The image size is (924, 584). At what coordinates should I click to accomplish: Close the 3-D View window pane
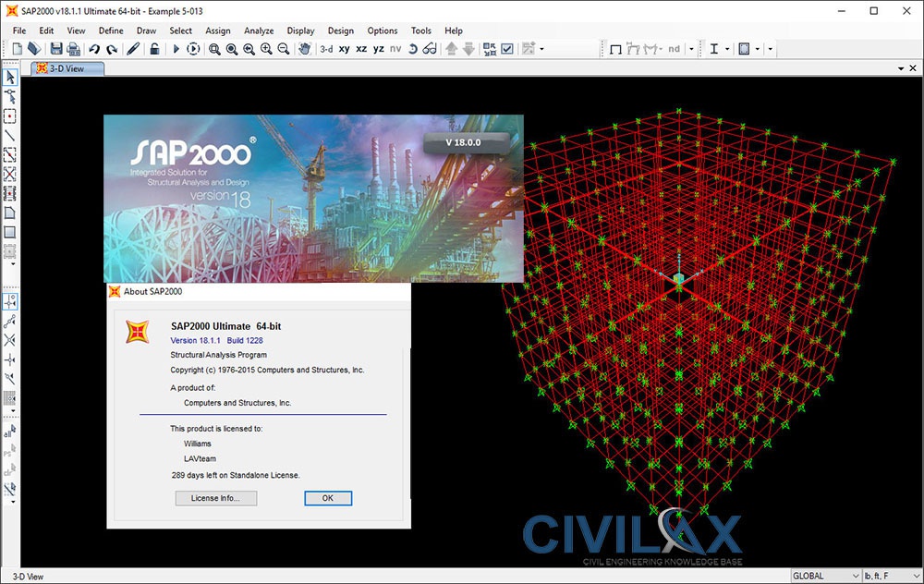pos(913,68)
